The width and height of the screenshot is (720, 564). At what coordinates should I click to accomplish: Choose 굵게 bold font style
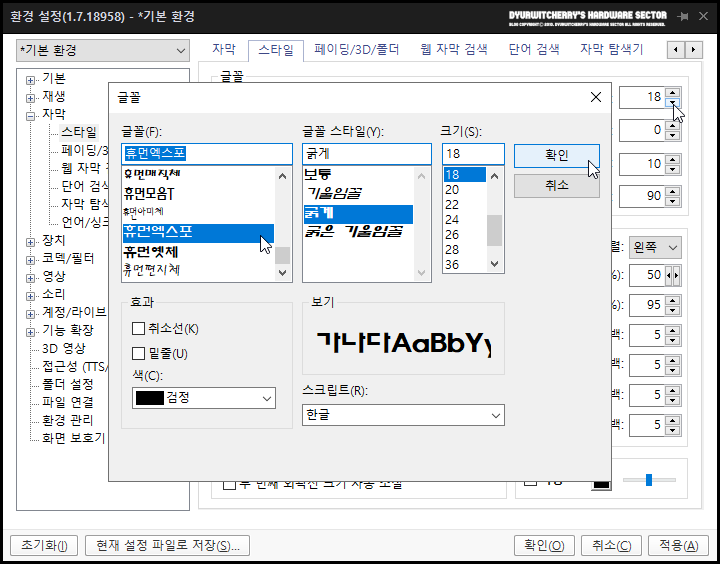(358, 213)
